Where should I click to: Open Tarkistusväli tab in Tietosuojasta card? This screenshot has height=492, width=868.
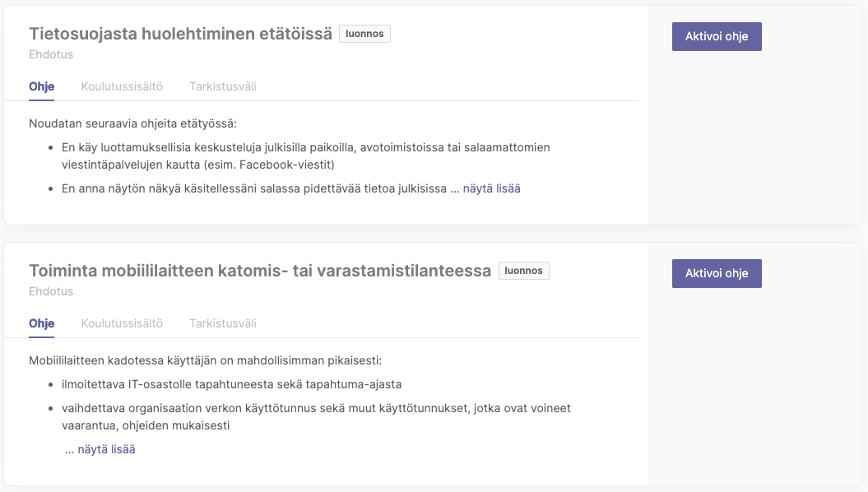[x=223, y=86]
